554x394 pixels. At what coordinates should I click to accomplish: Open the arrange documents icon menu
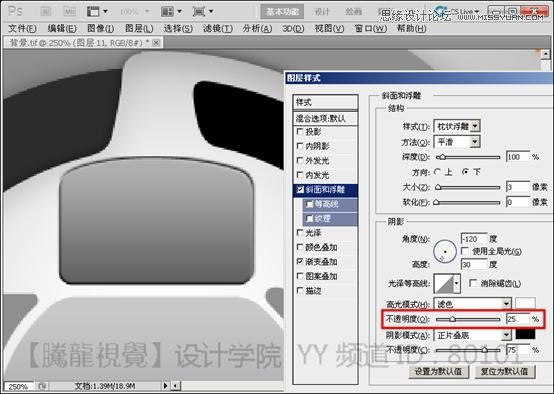[171, 12]
